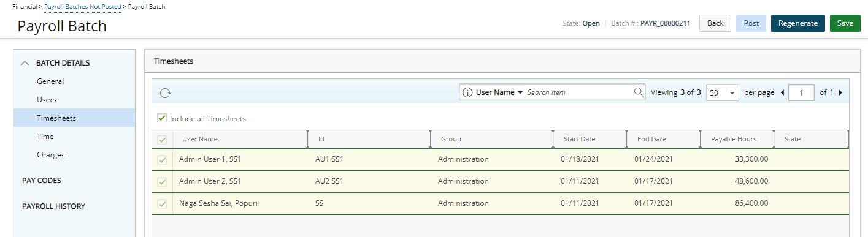Viewport: 868px width, 237px height.
Task: Click the info icon in search box
Action: pyautogui.click(x=467, y=92)
